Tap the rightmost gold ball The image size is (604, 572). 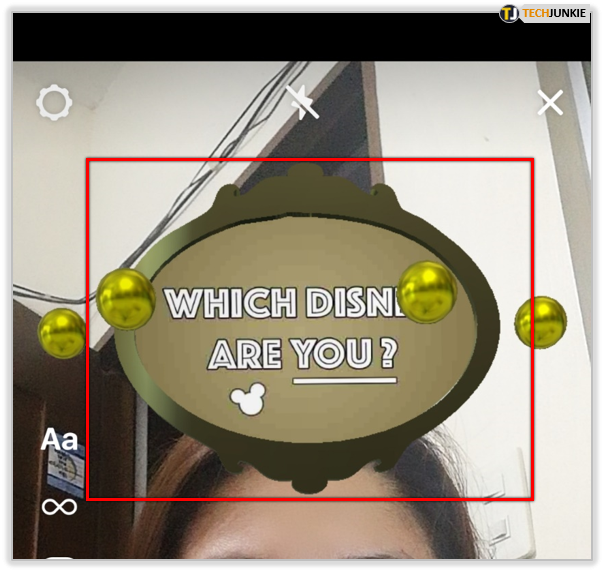tap(541, 323)
